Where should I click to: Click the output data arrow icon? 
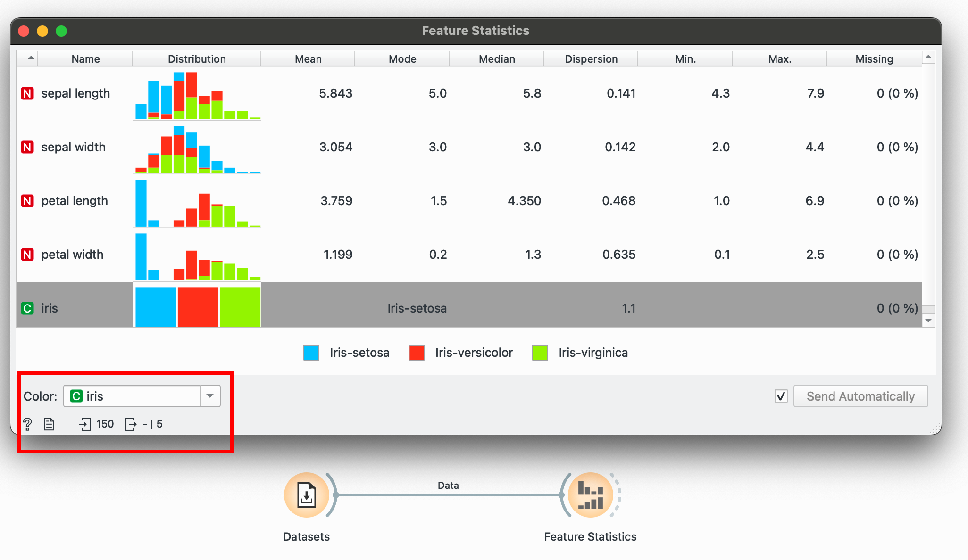coord(131,424)
